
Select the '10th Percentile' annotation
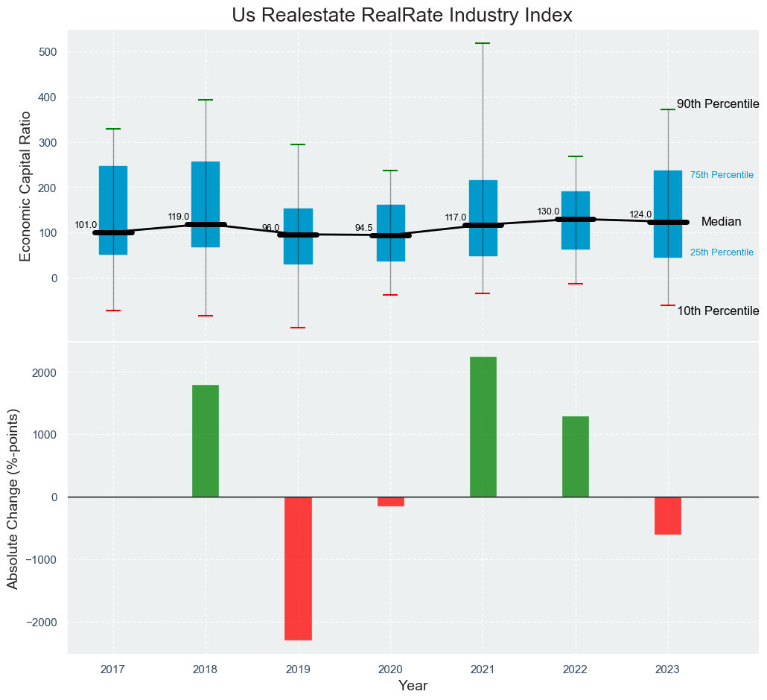[718, 311]
